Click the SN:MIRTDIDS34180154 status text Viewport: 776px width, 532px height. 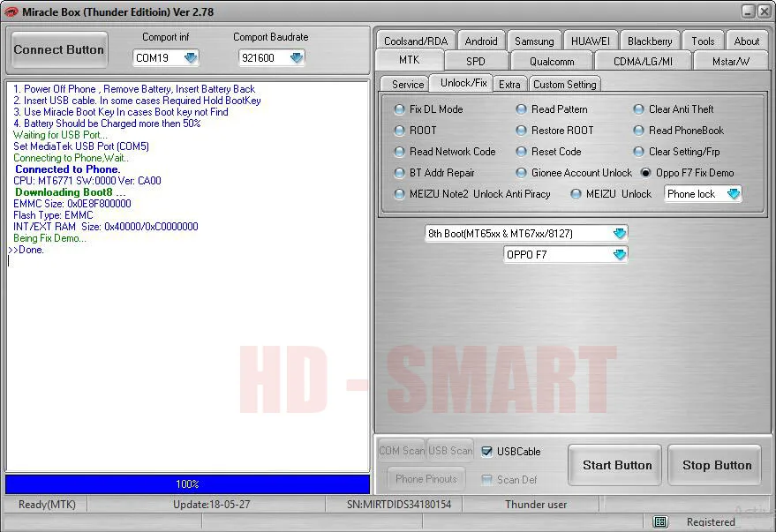(x=399, y=505)
